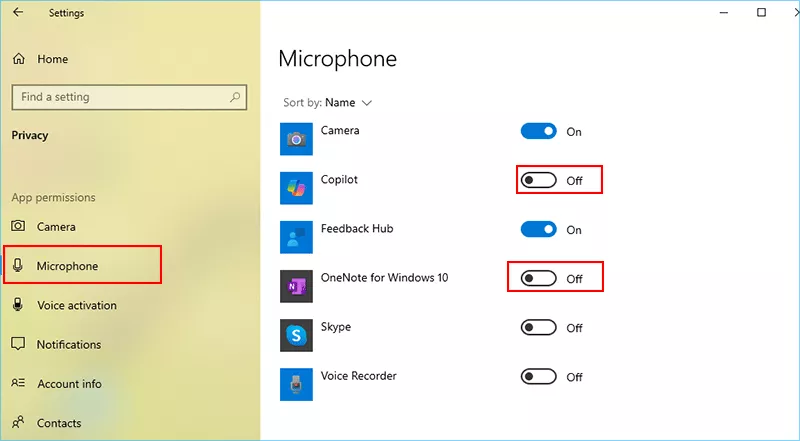Go to the Settings Home page

(x=52, y=59)
